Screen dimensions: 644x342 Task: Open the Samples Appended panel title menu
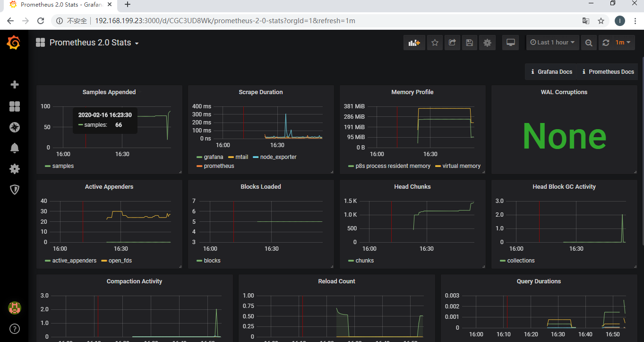click(109, 92)
